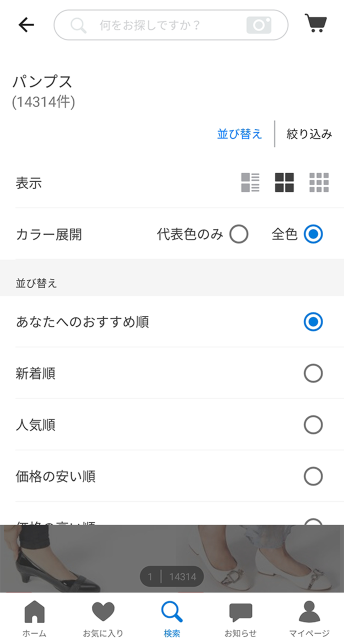Screen dimensions: 344x644
Task: Select 代表色のみ radio button
Action: pyautogui.click(x=239, y=234)
